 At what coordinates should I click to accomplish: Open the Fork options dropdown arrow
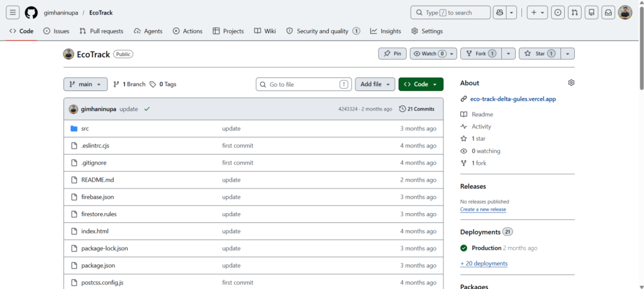[x=508, y=54]
